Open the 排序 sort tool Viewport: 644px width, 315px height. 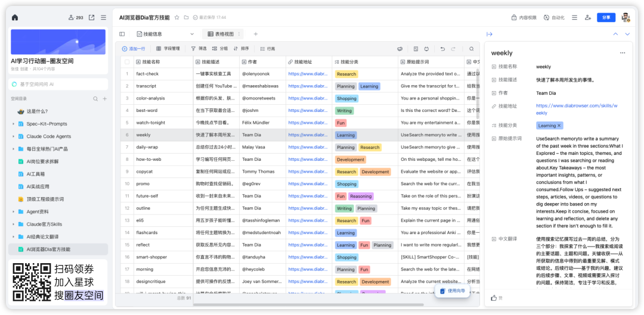[241, 49]
